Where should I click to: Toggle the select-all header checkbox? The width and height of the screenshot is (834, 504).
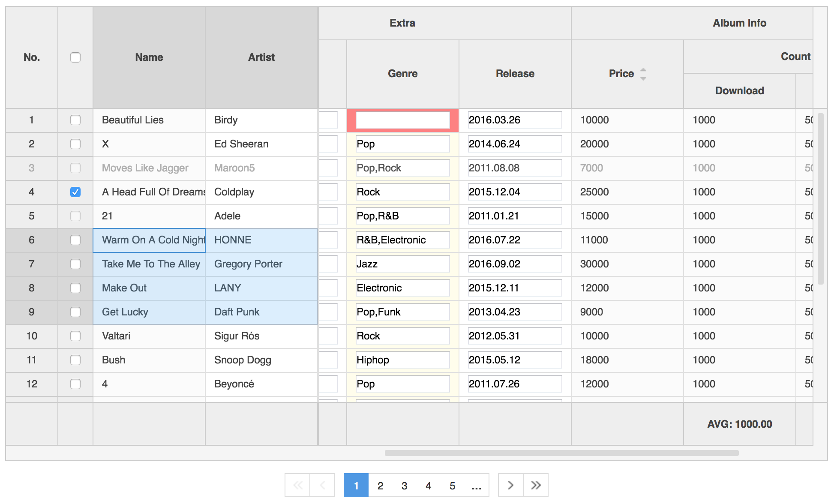point(75,57)
